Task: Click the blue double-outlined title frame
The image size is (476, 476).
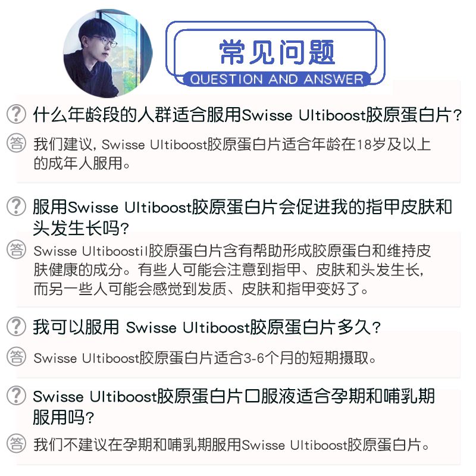Action: coord(275,53)
